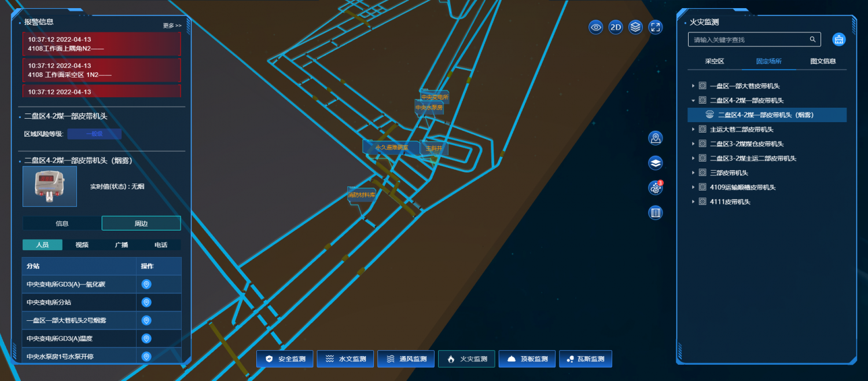Locate 中央变电所分站 with pin icon
This screenshot has height=381, width=868.
(x=146, y=302)
